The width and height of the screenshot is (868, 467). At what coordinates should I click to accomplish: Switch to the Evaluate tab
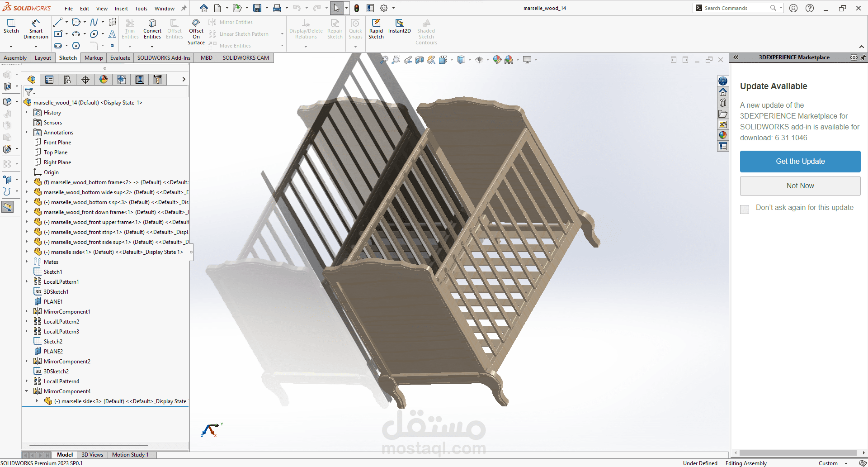[x=120, y=58]
